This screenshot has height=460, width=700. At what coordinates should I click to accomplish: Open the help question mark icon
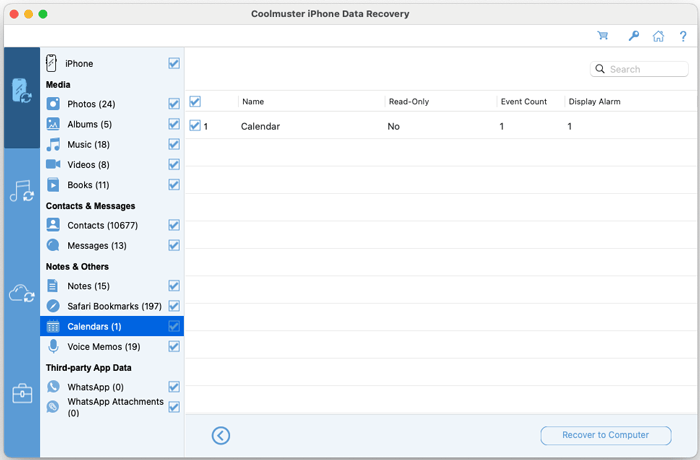pyautogui.click(x=683, y=36)
